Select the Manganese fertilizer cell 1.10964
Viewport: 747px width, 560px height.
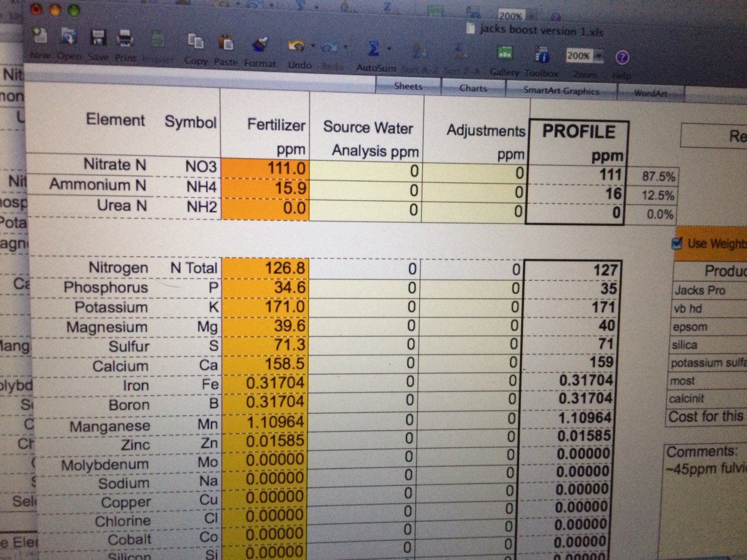click(265, 424)
